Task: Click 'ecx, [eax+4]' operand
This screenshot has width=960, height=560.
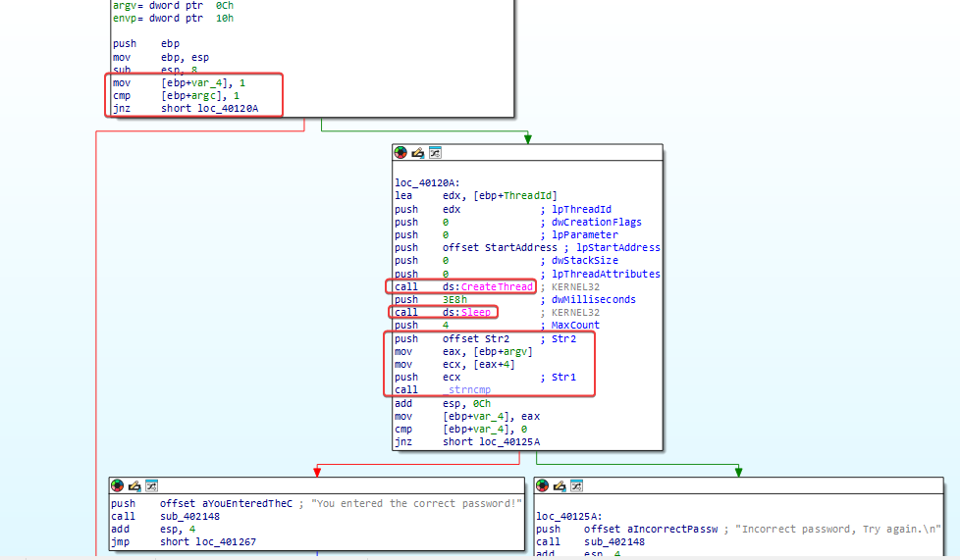Action: (479, 364)
